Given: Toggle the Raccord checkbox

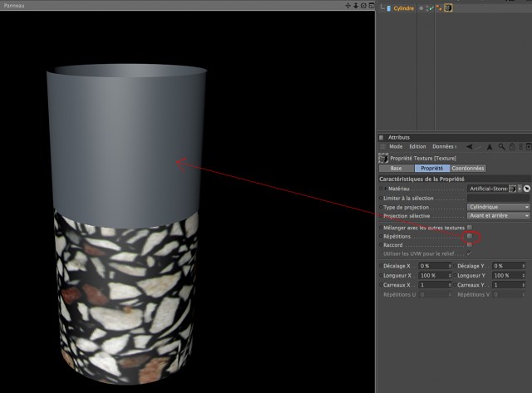Looking at the screenshot, I should tap(470, 245).
